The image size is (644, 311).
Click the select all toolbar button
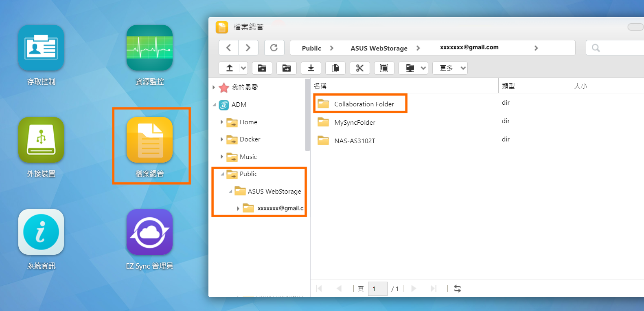point(384,68)
